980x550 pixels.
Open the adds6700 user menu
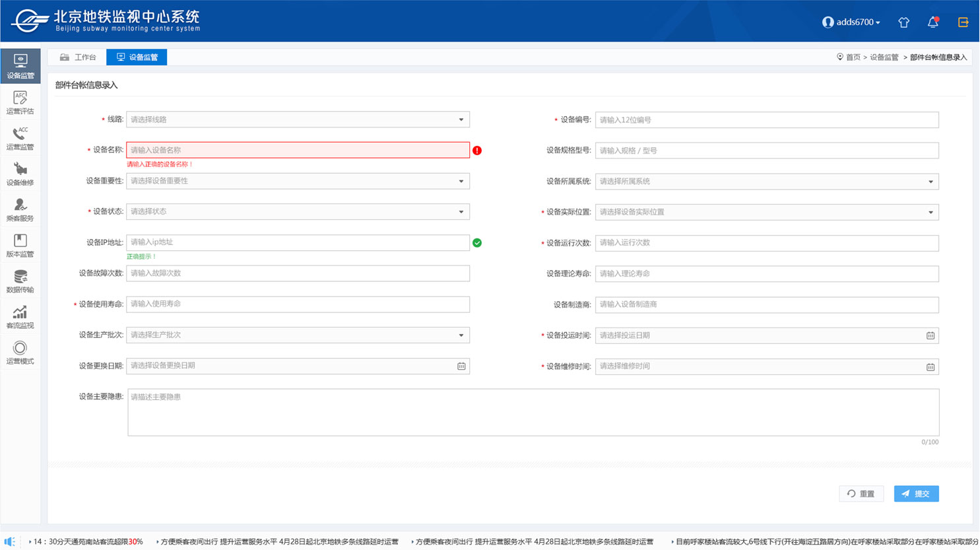(x=851, y=22)
